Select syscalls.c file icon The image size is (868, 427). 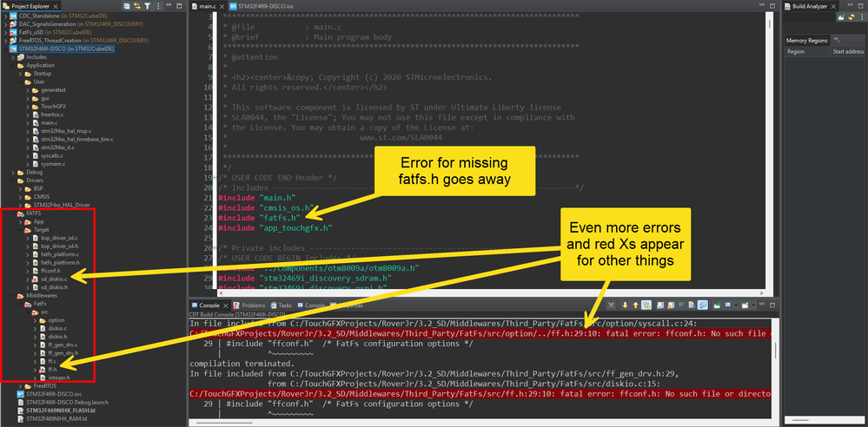[36, 156]
